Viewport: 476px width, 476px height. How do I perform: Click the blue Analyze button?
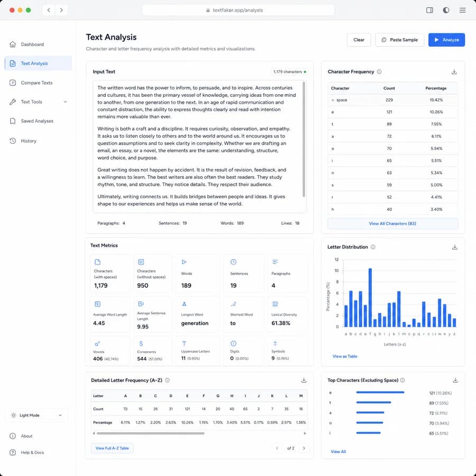[446, 40]
